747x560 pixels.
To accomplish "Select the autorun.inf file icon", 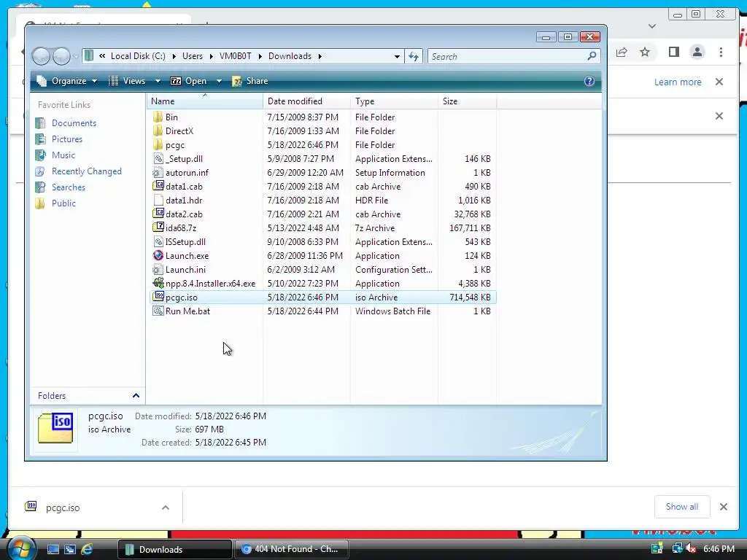I will (x=158, y=172).
